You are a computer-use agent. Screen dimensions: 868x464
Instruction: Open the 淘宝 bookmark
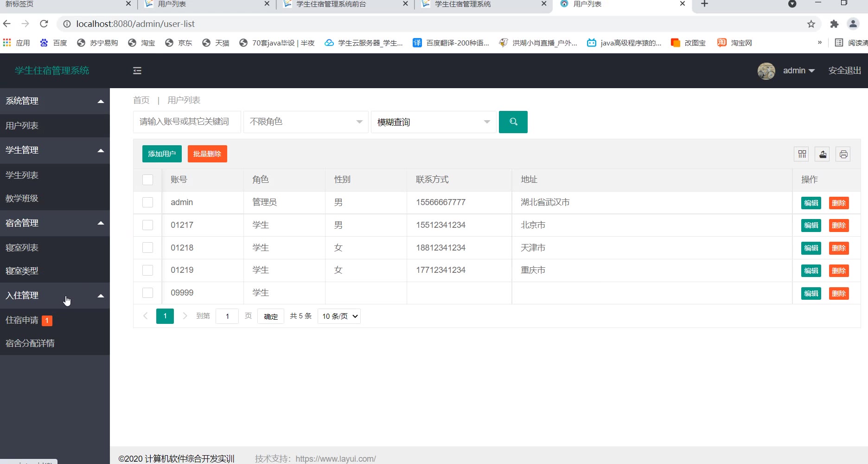(141, 43)
